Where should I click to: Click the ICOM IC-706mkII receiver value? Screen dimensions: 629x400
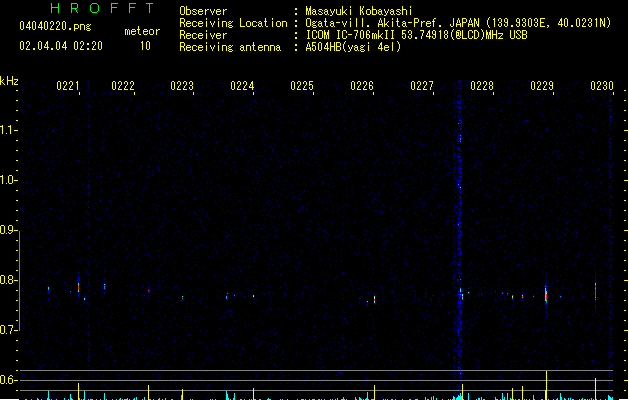(x=416, y=35)
